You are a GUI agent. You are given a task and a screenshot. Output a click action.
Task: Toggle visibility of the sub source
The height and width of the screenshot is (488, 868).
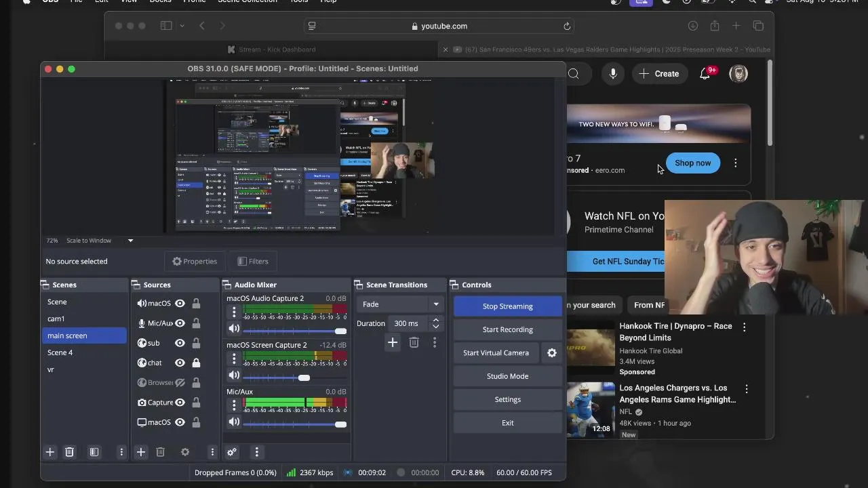click(x=180, y=343)
